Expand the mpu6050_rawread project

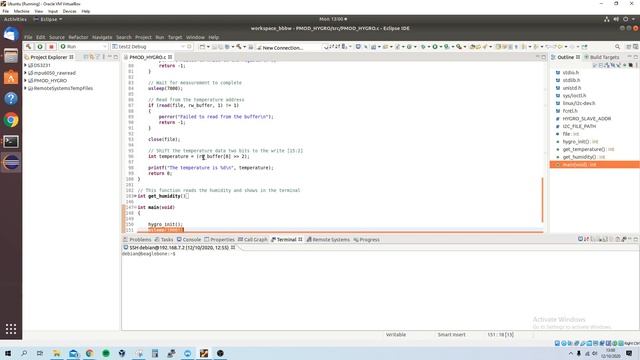click(x=25, y=73)
